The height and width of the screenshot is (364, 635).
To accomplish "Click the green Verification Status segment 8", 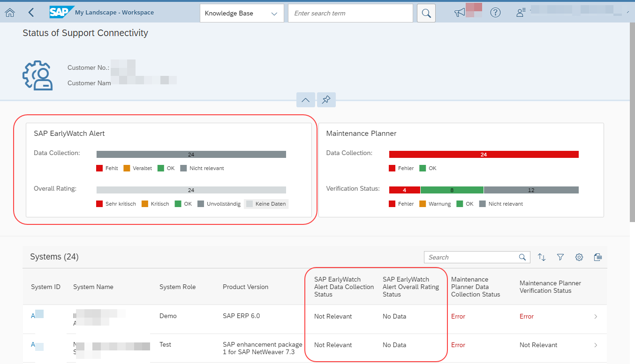I will (x=452, y=190).
